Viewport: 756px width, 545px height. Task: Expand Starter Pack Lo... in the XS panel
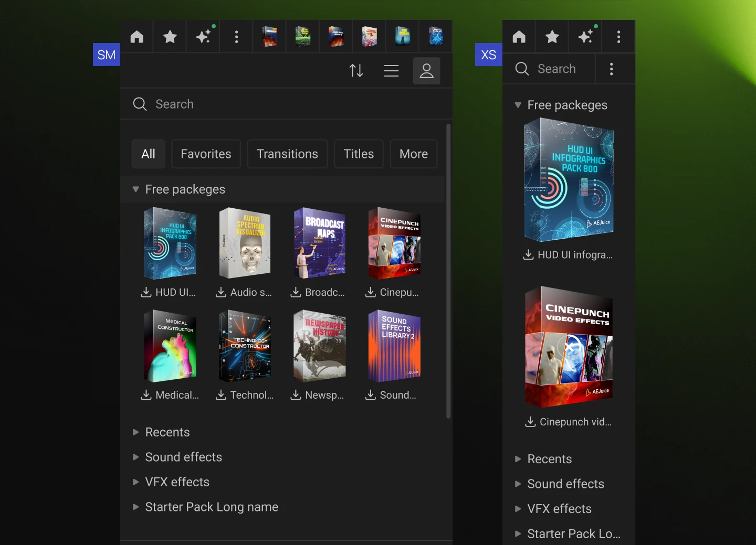click(x=518, y=533)
